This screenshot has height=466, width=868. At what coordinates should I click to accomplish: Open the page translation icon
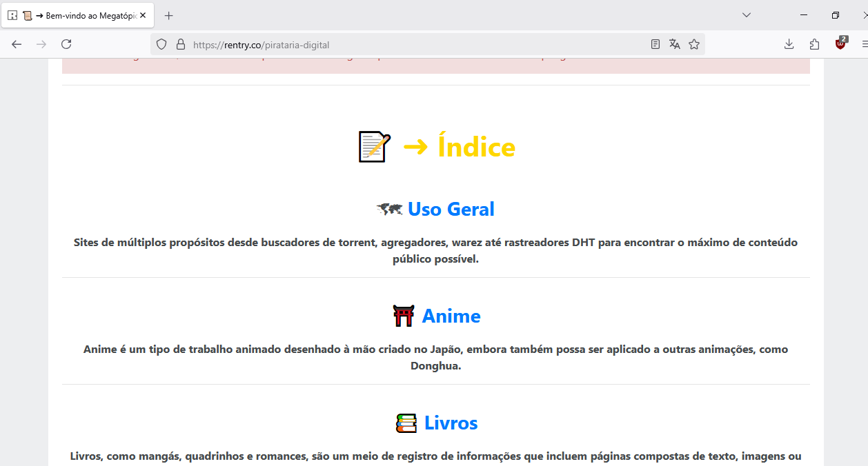tap(675, 44)
